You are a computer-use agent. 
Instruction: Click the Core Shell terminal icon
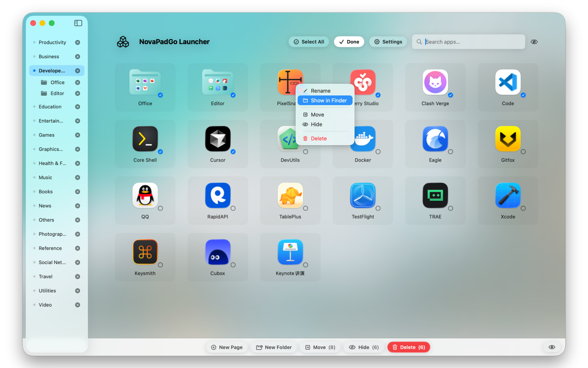point(145,139)
